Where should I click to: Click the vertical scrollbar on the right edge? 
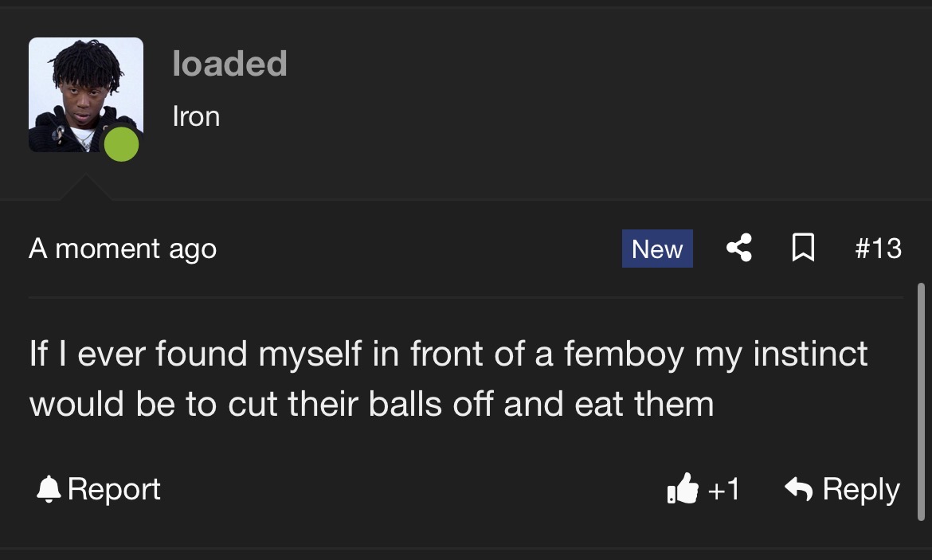921,401
